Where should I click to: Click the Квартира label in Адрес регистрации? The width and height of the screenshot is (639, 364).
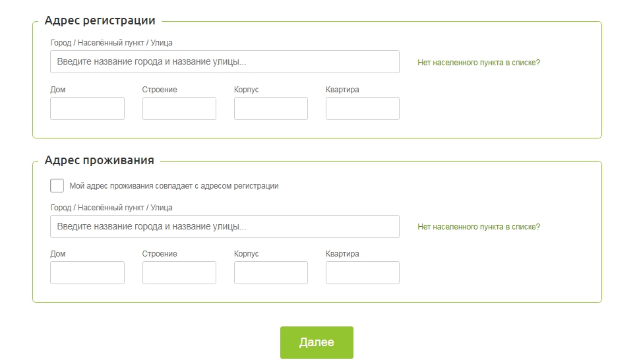click(342, 90)
